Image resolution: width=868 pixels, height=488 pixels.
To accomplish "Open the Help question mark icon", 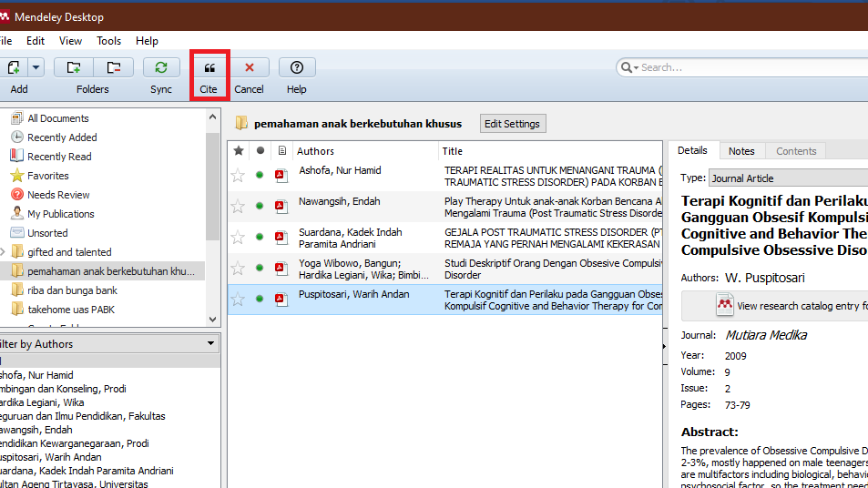I will click(297, 67).
